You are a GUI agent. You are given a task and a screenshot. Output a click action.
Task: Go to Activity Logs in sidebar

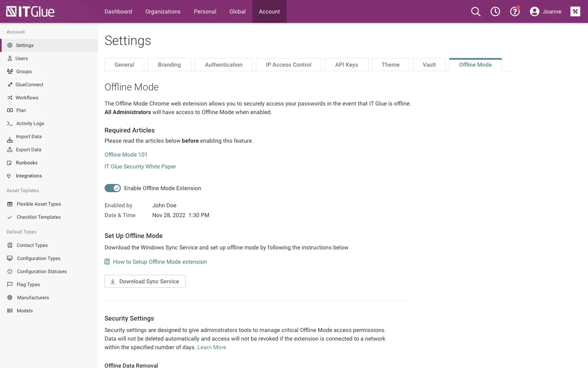pos(30,123)
